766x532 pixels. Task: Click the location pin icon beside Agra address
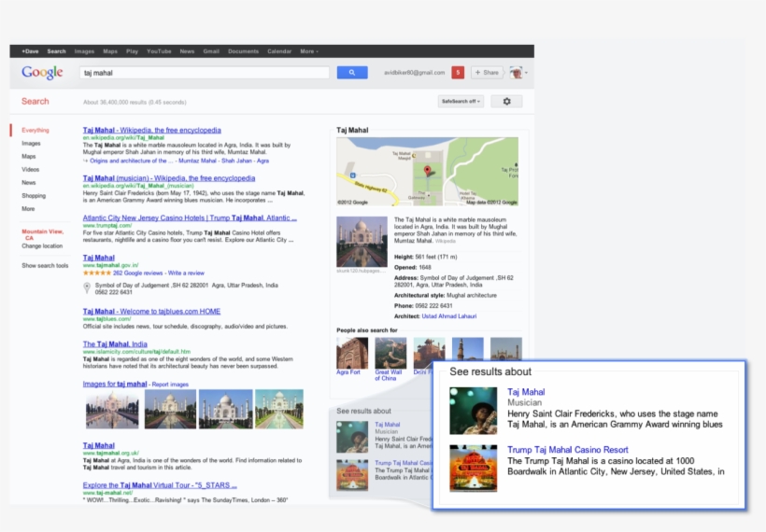(x=87, y=288)
